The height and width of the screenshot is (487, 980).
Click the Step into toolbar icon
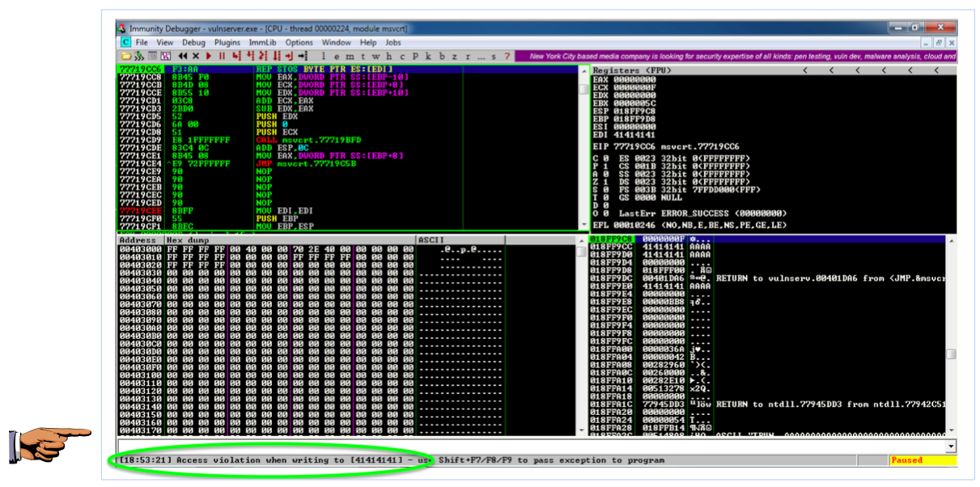237,56
